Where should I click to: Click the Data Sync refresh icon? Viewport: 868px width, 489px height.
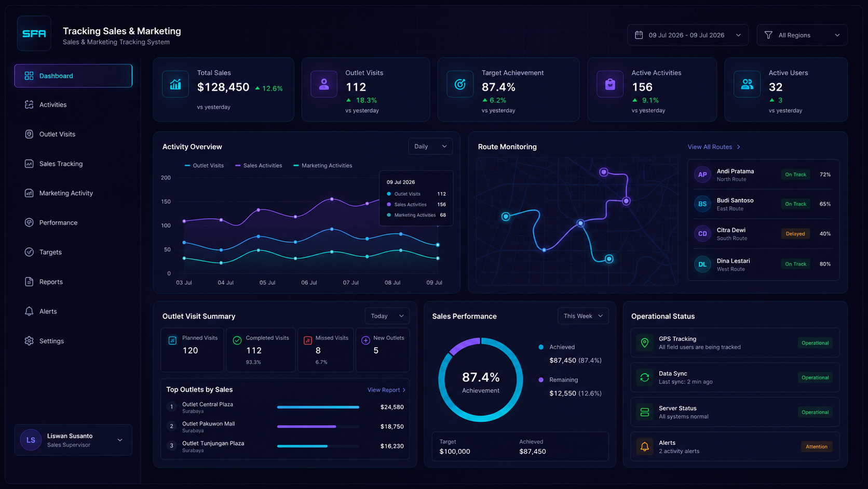(645, 378)
